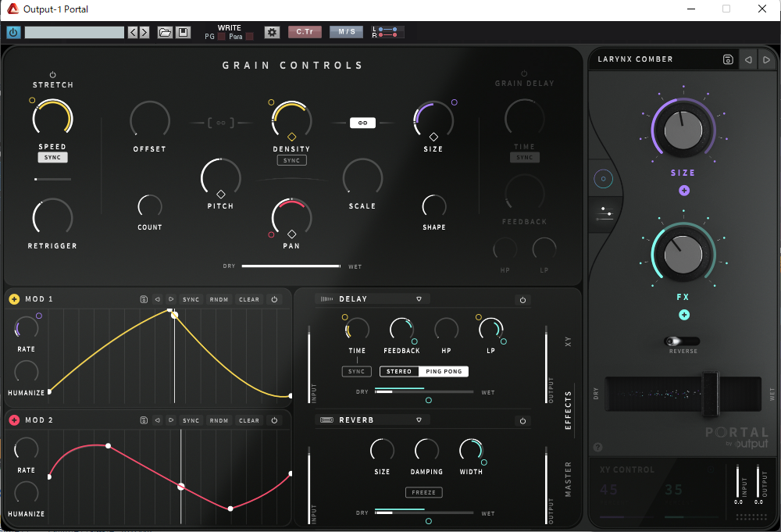This screenshot has height=532, width=781.
Task: Toggle the plugin bypass power button
Action: click(13, 32)
